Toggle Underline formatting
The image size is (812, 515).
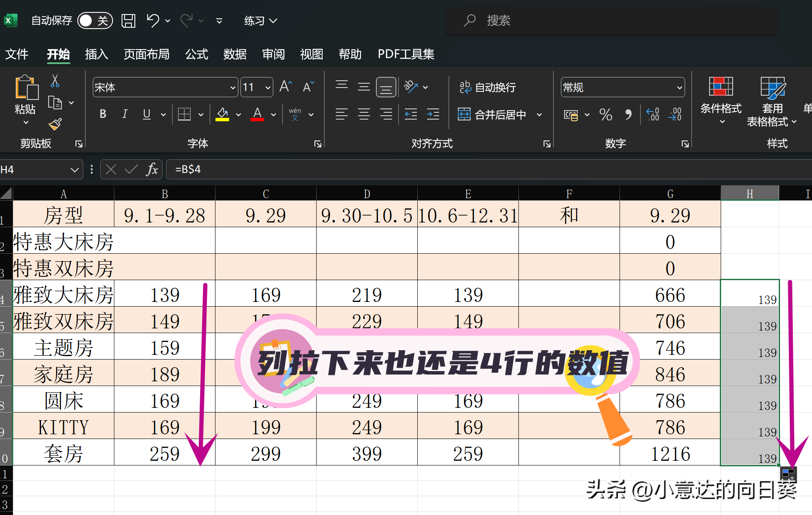147,114
